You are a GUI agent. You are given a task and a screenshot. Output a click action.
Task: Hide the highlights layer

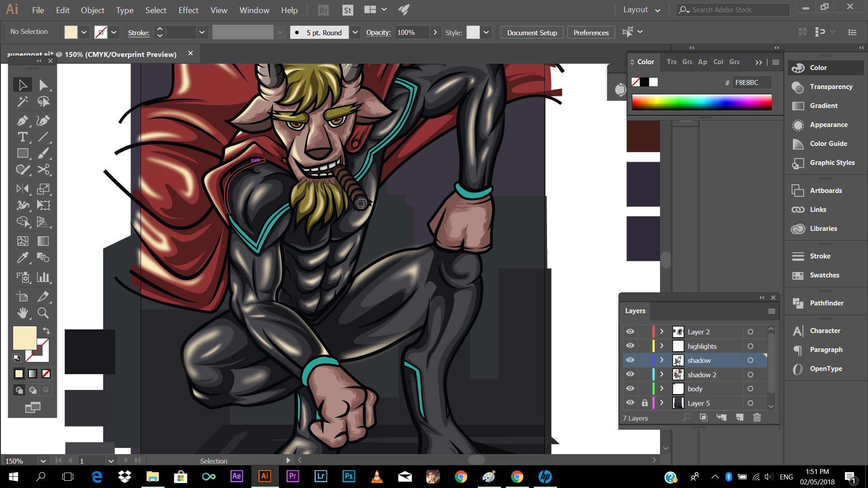pos(630,346)
